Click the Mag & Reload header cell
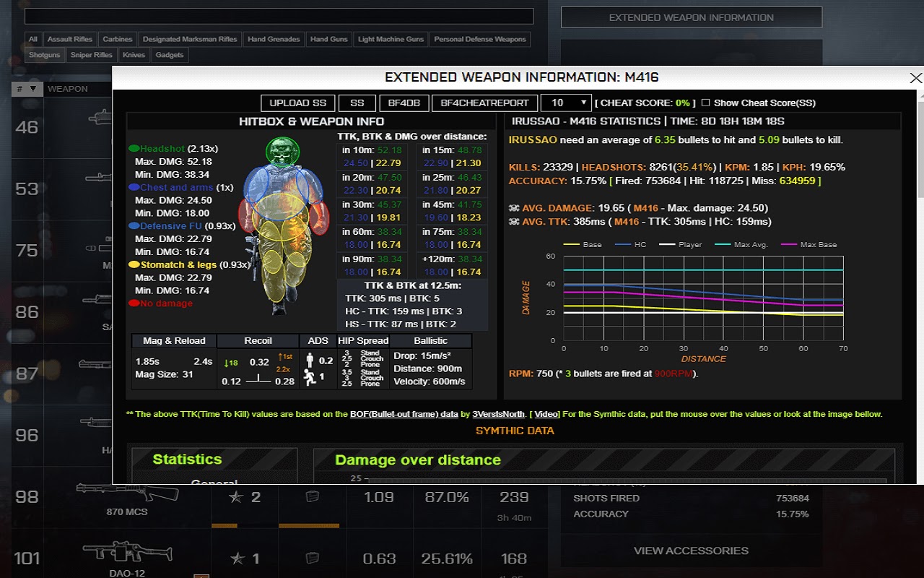This screenshot has height=578, width=924. tap(174, 341)
